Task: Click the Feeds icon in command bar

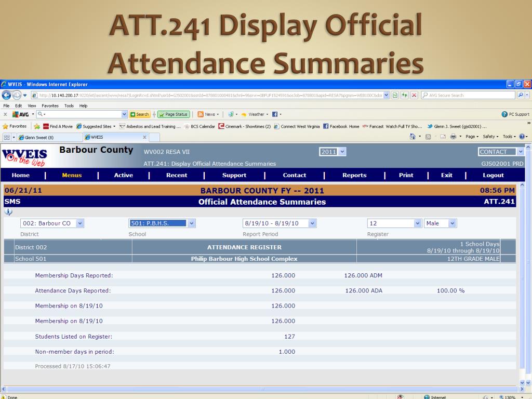Action: 428,137
